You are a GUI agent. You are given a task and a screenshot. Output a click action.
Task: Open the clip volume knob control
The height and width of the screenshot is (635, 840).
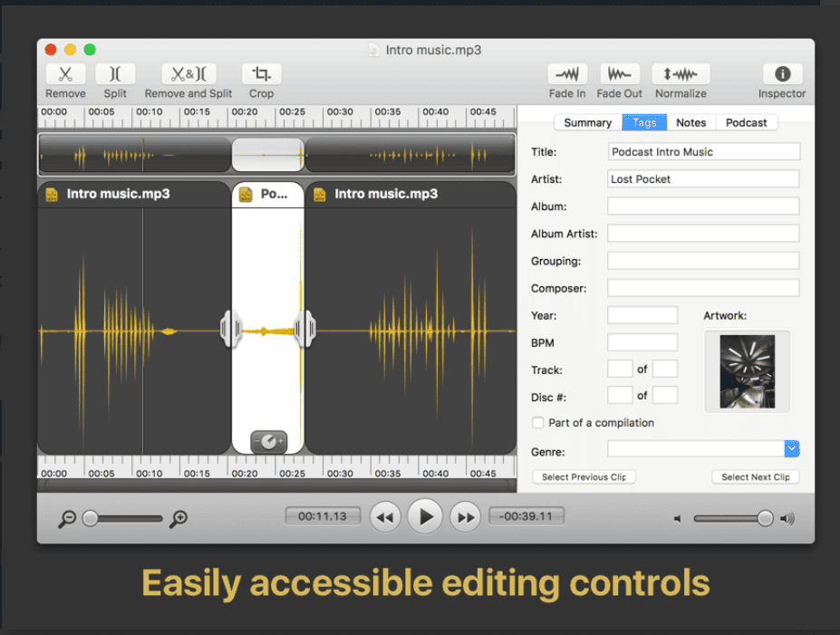point(269,442)
